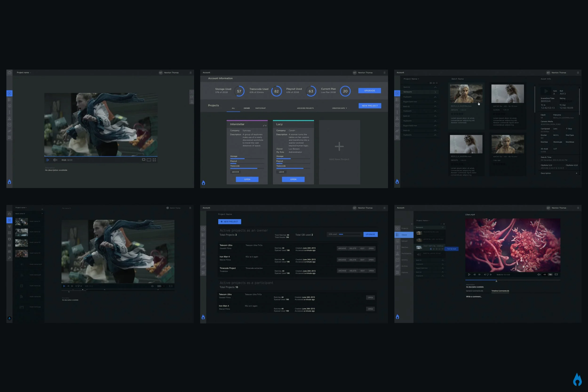This screenshot has width=588, height=392.
Task: Click volume icon beside the 01:23 timestamp
Action: (55, 160)
